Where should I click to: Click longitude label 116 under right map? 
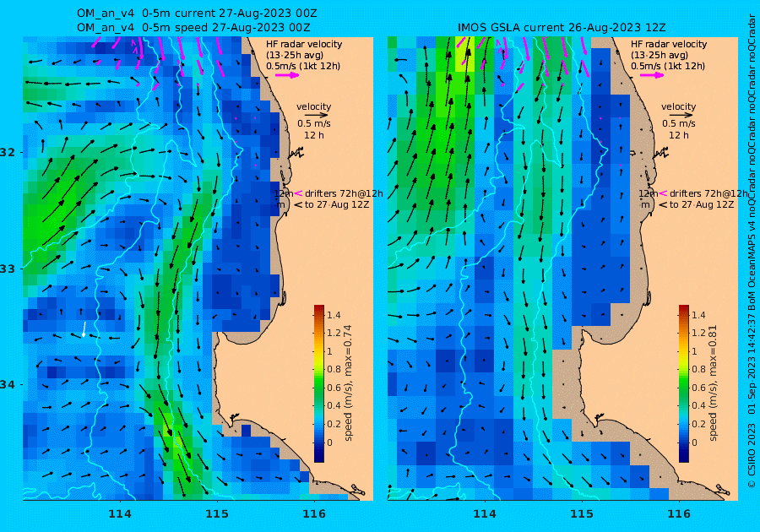(679, 513)
